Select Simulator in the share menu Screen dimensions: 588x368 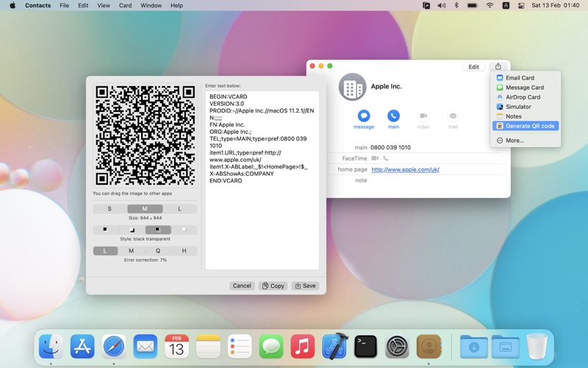(525, 107)
